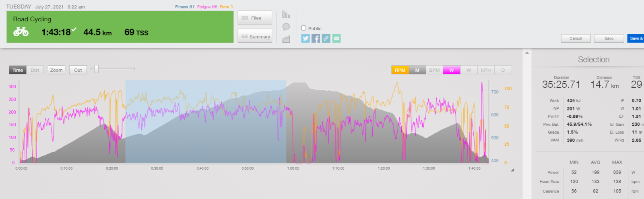
Task: Share workout by email icon
Action: [x=336, y=38]
